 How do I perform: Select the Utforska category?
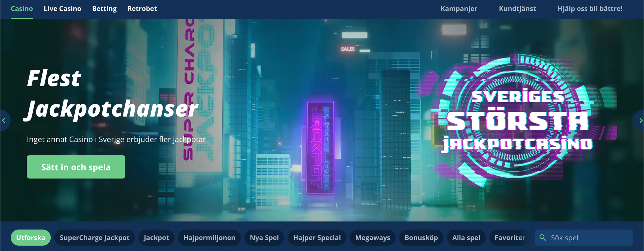pos(31,238)
